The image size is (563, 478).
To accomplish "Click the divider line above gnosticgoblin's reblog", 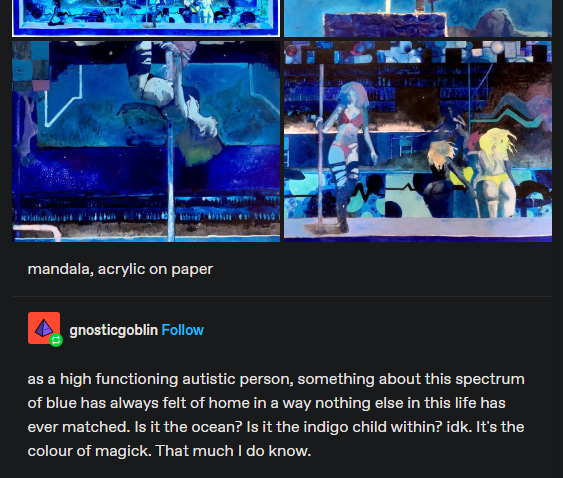I will [282, 297].
